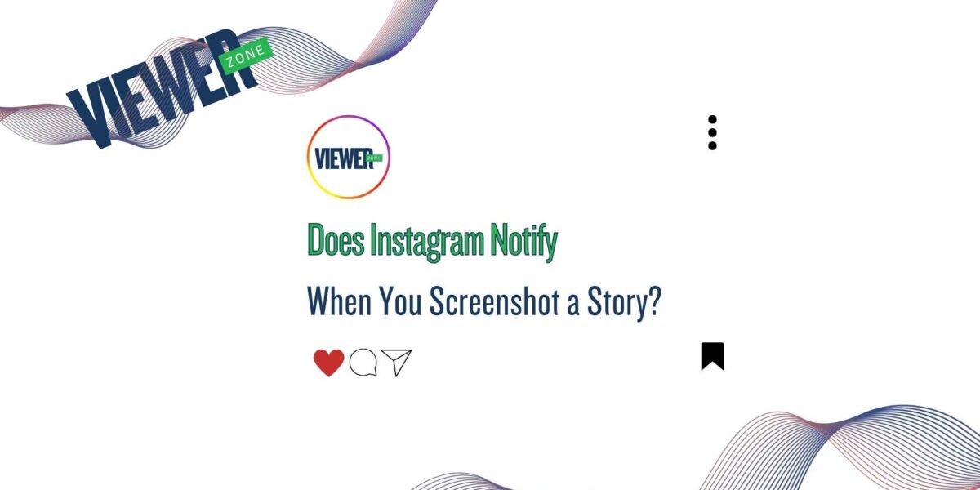The image size is (980, 490).
Task: Select the green ZONE badge on the large logo
Action: click(243, 55)
